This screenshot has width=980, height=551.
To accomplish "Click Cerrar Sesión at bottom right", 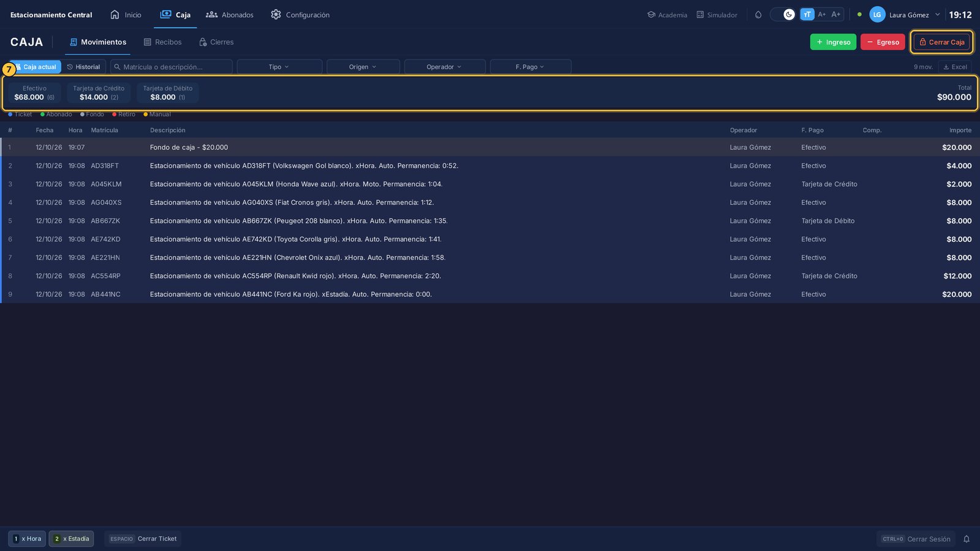I will pyautogui.click(x=916, y=539).
